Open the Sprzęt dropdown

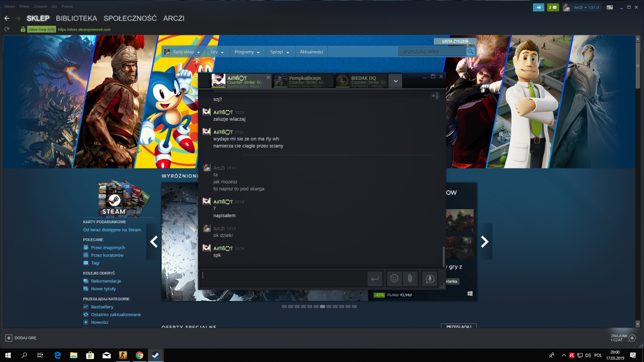(x=280, y=52)
